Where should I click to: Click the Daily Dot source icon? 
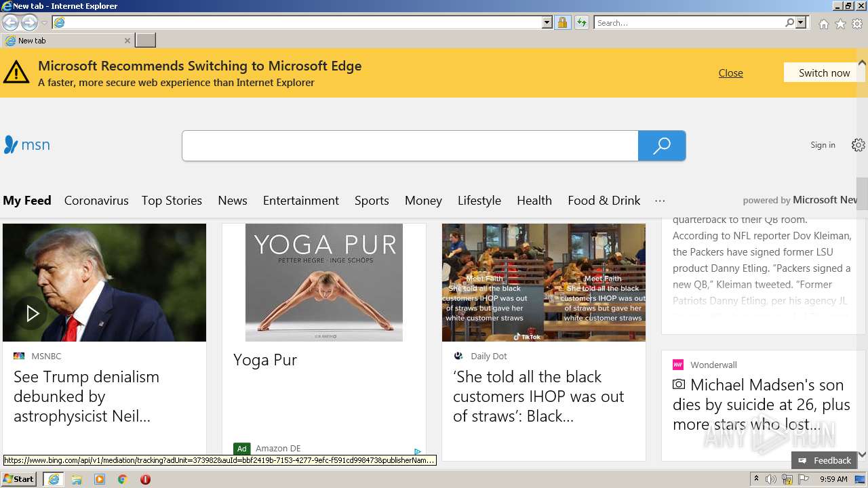point(458,356)
